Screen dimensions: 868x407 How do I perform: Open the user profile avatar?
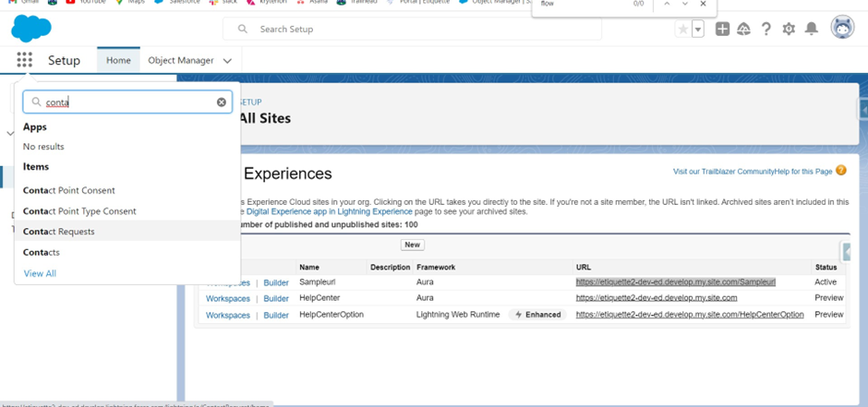(842, 27)
